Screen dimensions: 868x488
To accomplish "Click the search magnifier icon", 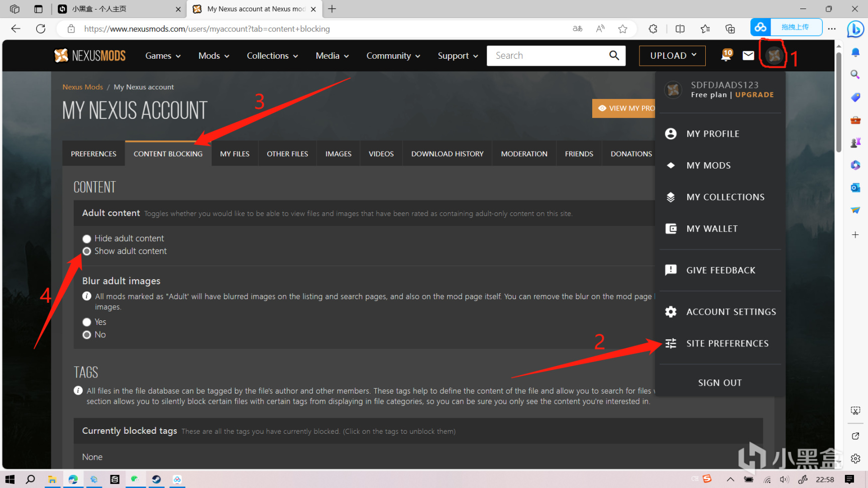I will [x=614, y=56].
